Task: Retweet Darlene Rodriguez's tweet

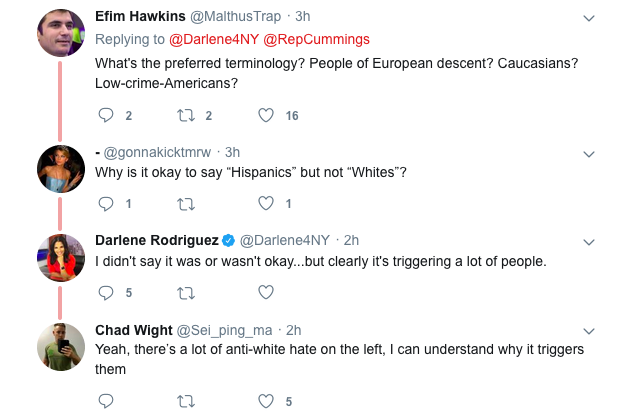Action: coord(187,293)
